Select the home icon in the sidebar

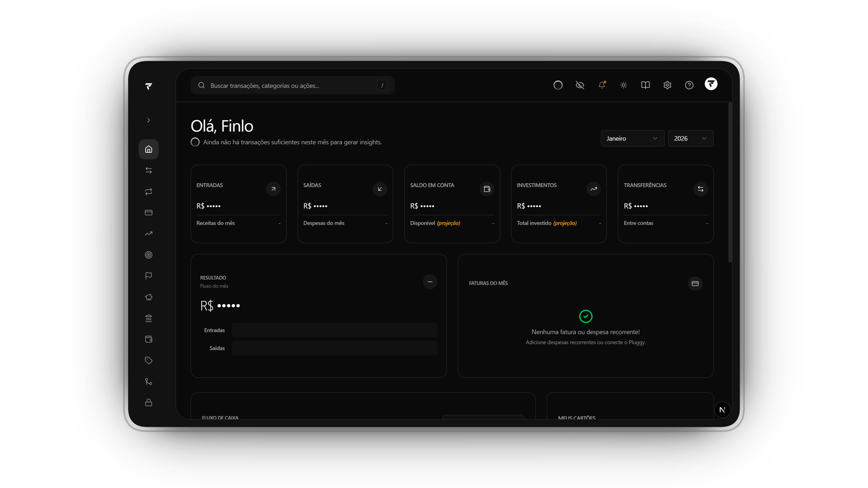(149, 149)
